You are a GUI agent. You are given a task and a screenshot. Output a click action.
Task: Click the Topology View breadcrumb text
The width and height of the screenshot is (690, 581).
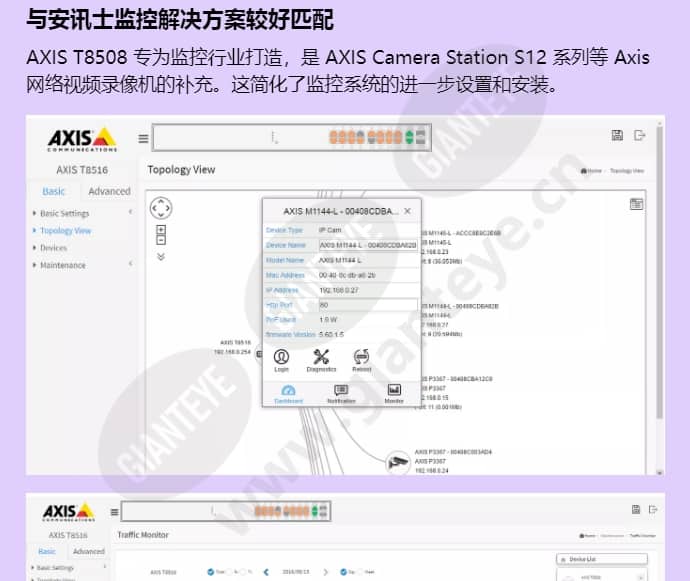[627, 171]
